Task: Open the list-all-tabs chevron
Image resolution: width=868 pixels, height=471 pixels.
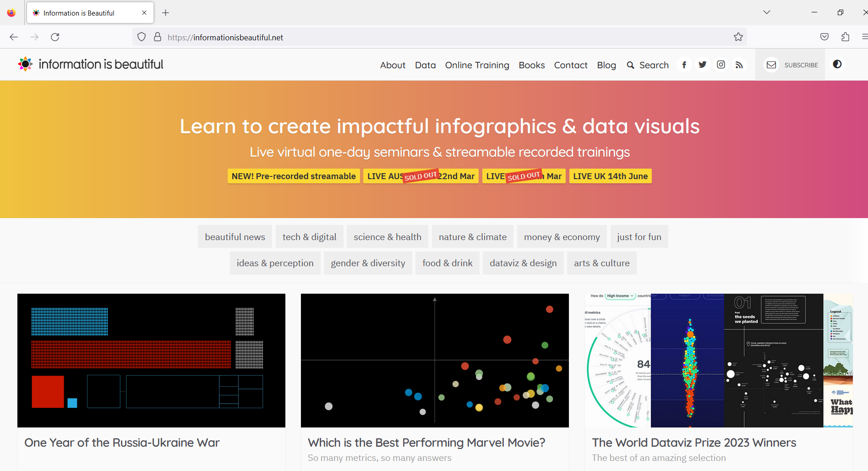Action: pos(766,12)
